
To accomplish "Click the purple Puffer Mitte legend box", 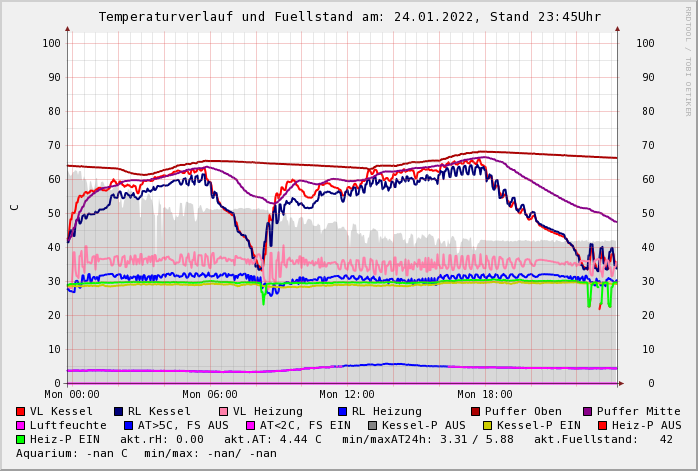I will [x=588, y=411].
